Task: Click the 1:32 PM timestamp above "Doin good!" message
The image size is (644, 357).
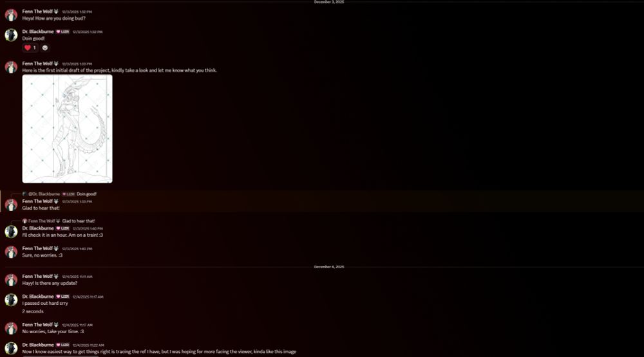Action: pyautogui.click(x=88, y=32)
